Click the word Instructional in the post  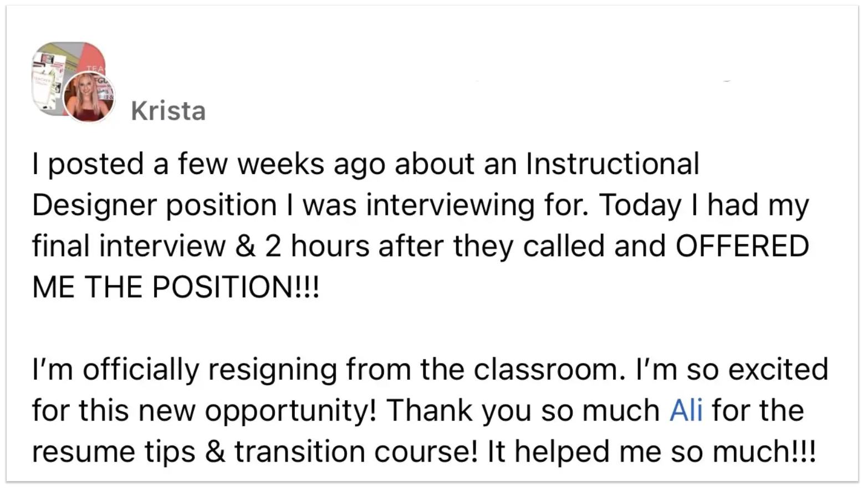(x=612, y=164)
